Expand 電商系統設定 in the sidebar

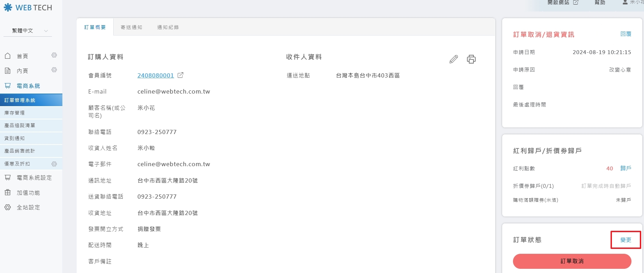click(34, 178)
